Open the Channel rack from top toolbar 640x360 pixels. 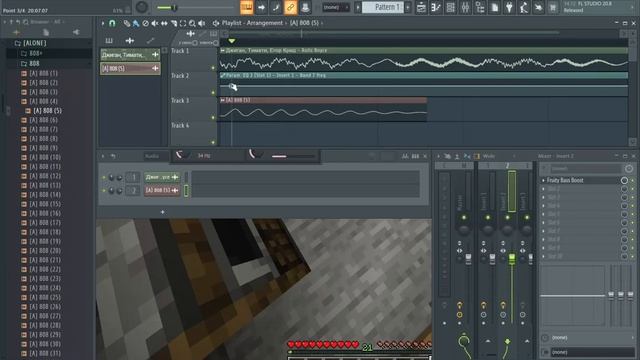tap(450, 7)
